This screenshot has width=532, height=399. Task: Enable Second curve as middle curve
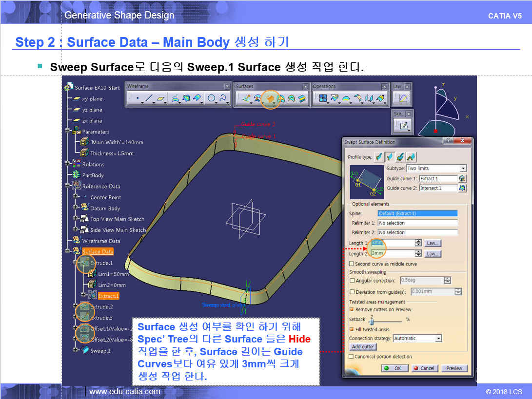352,264
